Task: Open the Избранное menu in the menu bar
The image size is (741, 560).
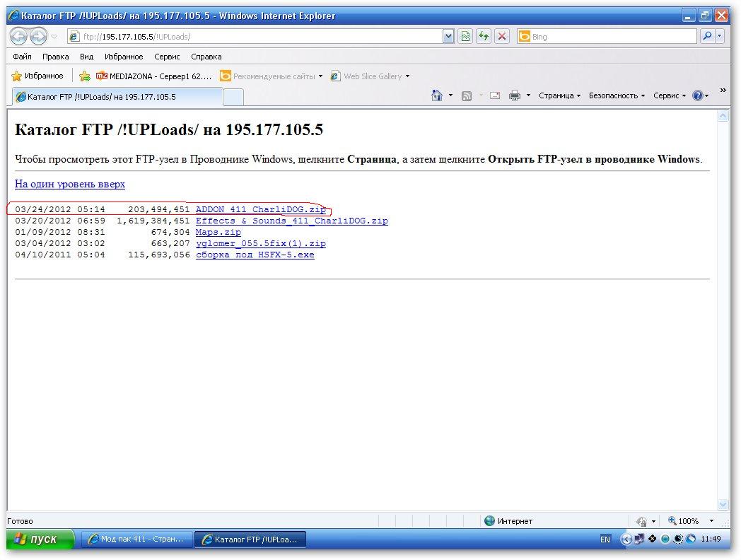Action: tap(124, 57)
